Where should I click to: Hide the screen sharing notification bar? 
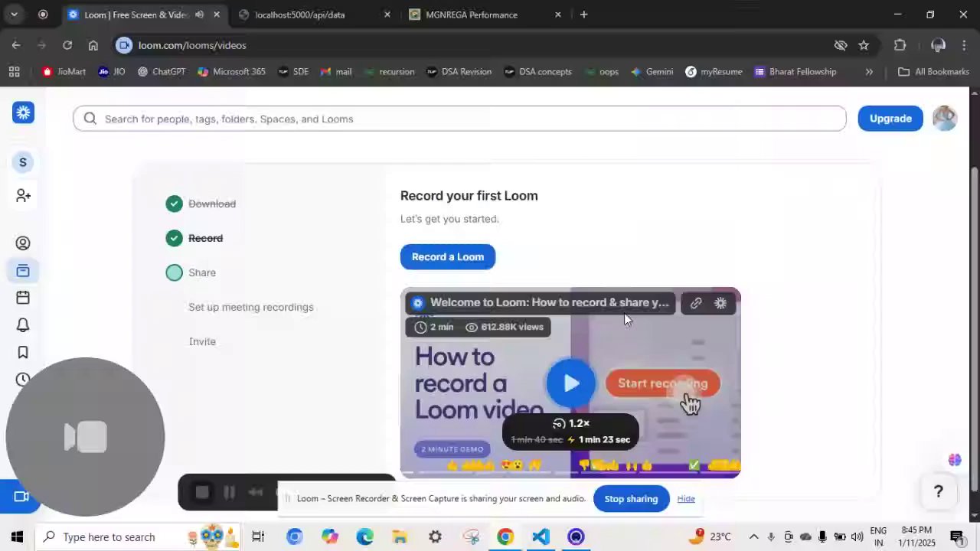pos(686,499)
